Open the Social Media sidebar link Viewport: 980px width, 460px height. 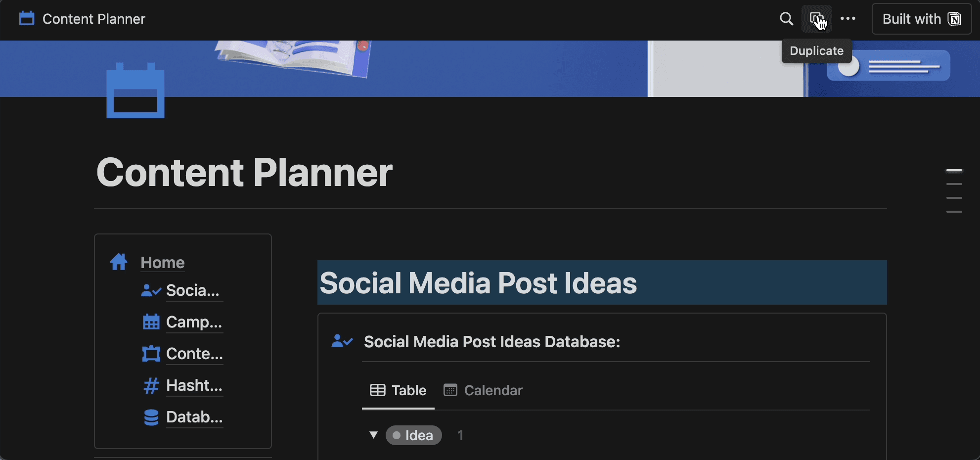(193, 290)
